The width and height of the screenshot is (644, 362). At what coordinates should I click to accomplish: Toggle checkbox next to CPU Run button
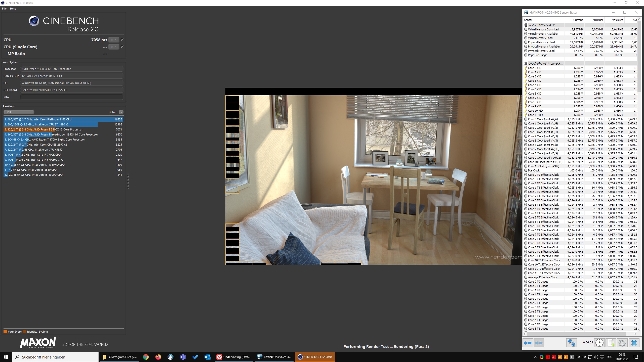pyautogui.click(x=122, y=40)
